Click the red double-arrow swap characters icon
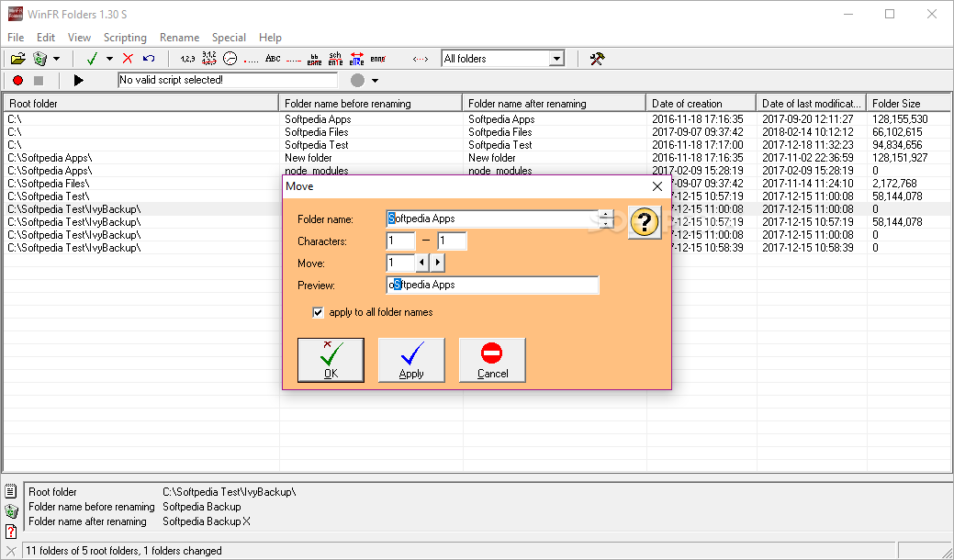The width and height of the screenshot is (954, 560). coord(357,59)
